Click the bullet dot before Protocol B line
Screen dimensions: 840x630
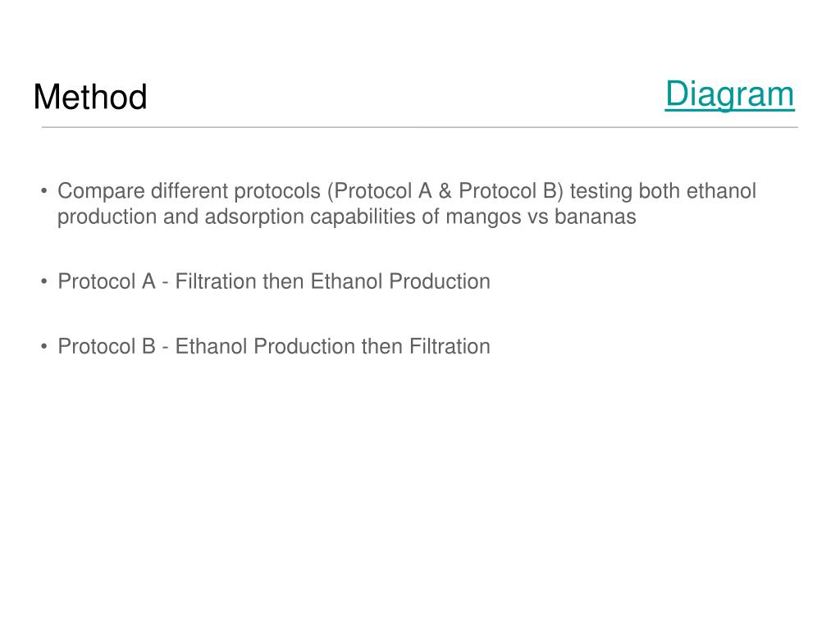click(44, 346)
